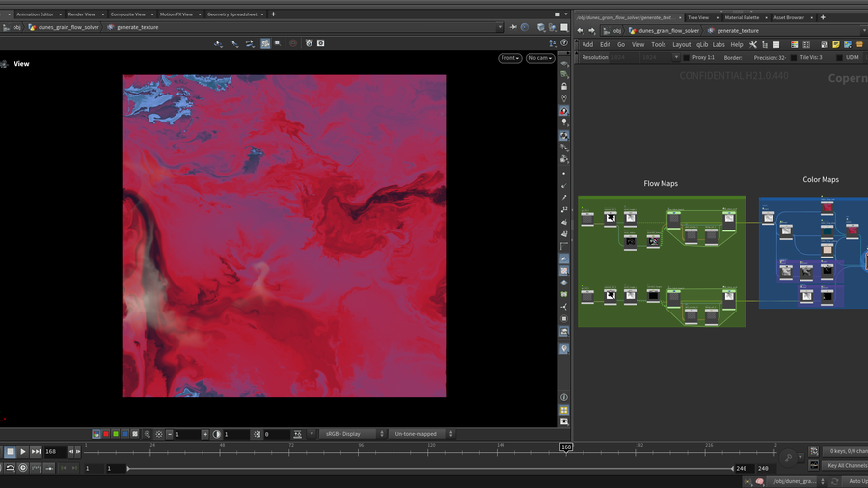Click the Play forward button in the playbar
The width and height of the screenshot is (868, 488).
[x=23, y=451]
